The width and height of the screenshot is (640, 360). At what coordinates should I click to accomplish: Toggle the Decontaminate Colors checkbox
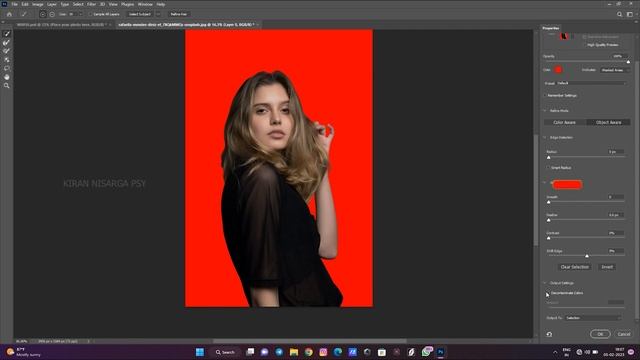548,293
